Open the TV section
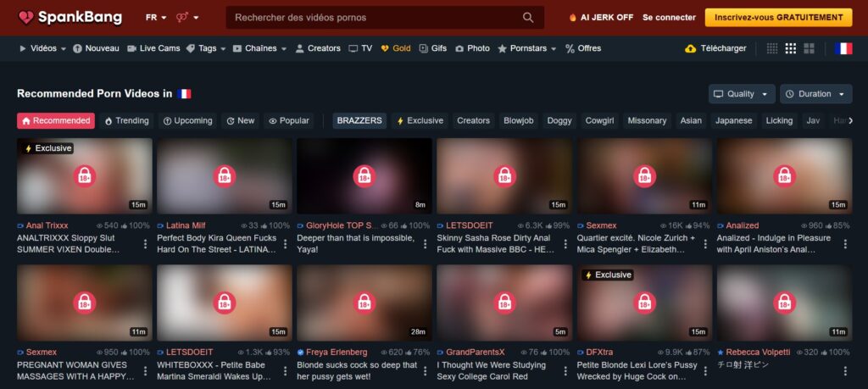 [x=360, y=48]
